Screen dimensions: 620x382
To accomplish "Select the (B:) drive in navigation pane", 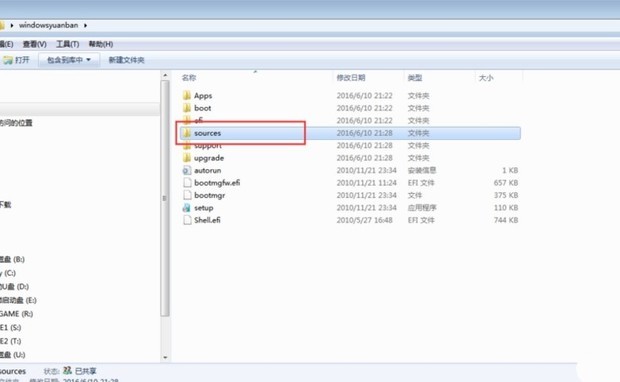I will [12, 259].
